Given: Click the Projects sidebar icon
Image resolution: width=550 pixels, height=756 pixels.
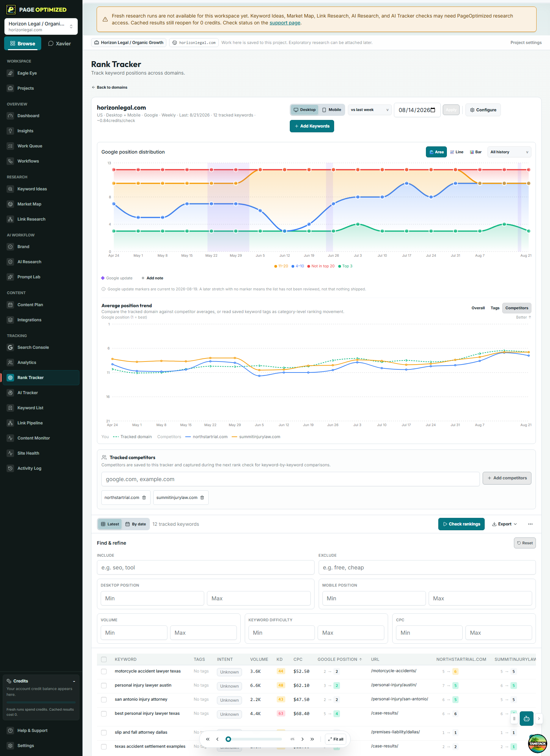Looking at the screenshot, I should (10, 88).
